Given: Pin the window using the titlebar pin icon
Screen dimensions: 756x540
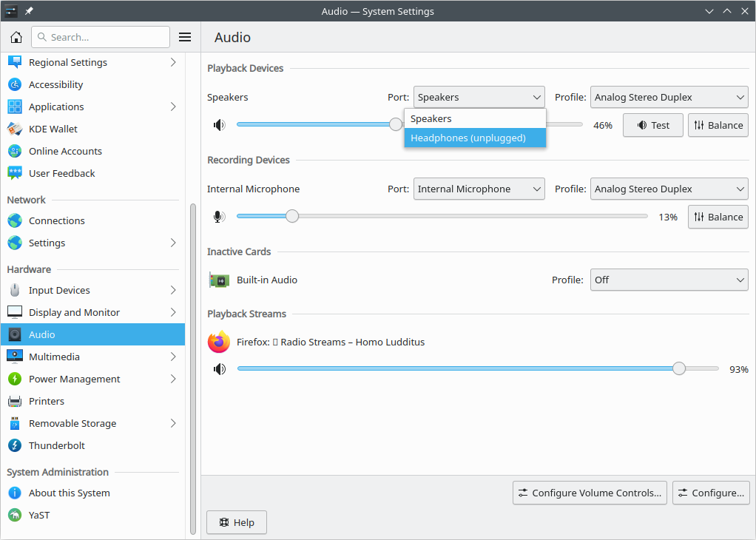Looking at the screenshot, I should pos(29,11).
